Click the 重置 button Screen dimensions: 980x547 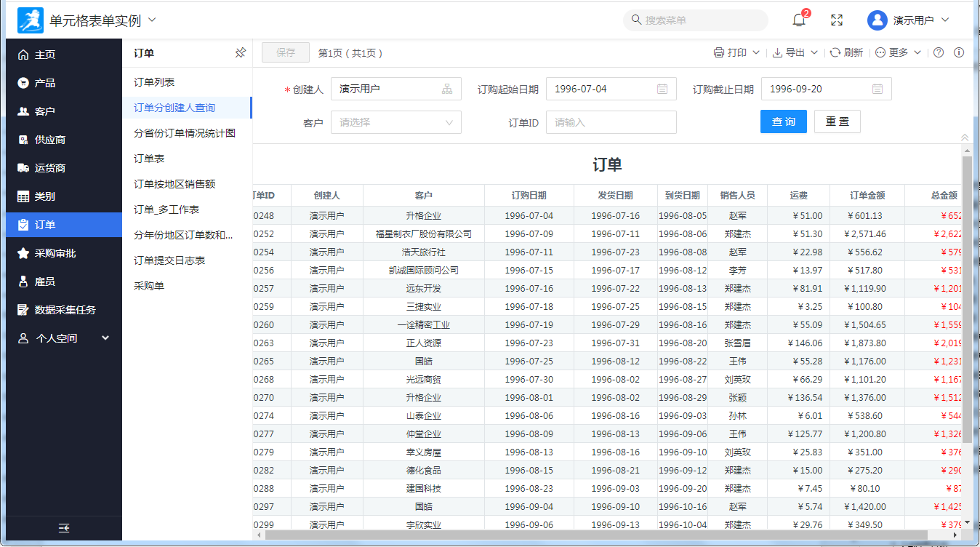click(837, 121)
